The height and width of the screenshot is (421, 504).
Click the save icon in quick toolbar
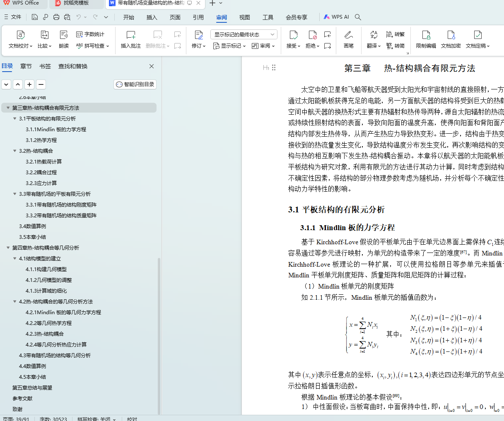pos(35,17)
